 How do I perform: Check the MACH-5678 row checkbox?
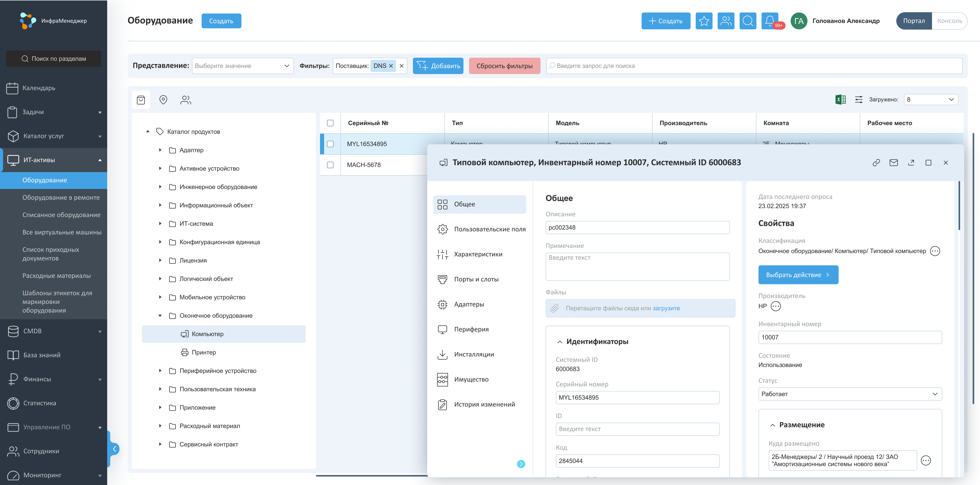(x=330, y=165)
